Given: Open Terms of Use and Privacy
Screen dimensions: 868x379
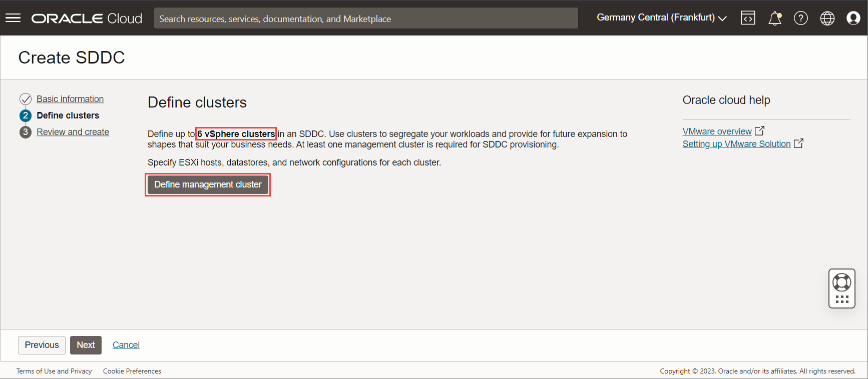Looking at the screenshot, I should pyautogui.click(x=54, y=371).
